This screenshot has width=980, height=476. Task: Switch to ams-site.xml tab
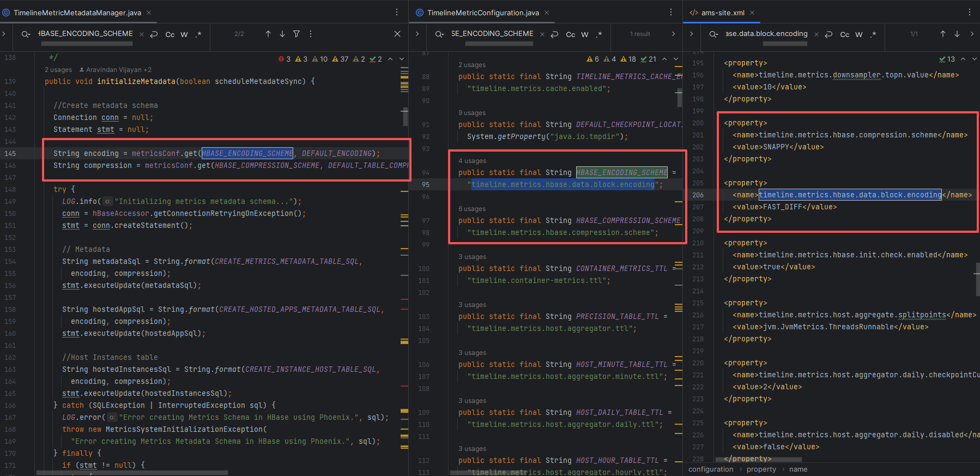coord(723,13)
